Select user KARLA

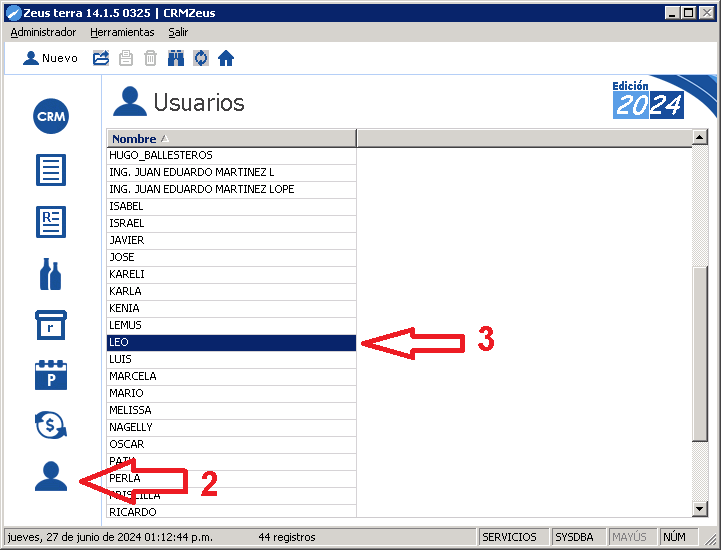[232, 292]
